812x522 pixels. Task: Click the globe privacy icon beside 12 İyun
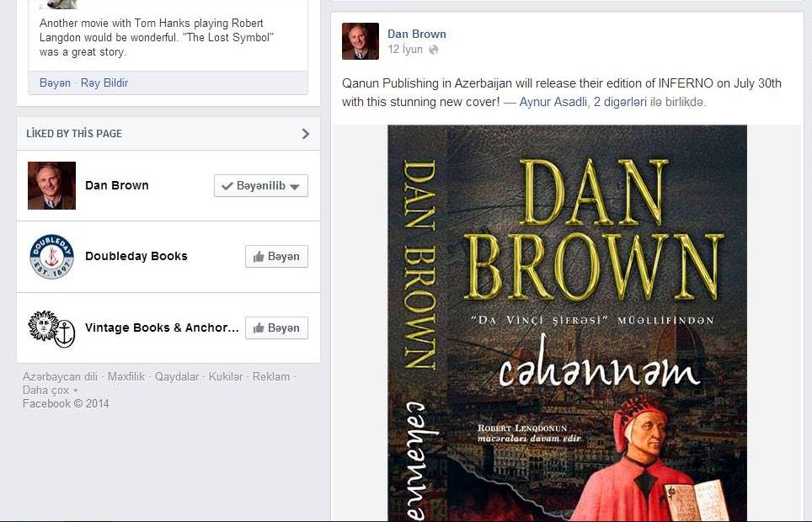click(x=434, y=50)
